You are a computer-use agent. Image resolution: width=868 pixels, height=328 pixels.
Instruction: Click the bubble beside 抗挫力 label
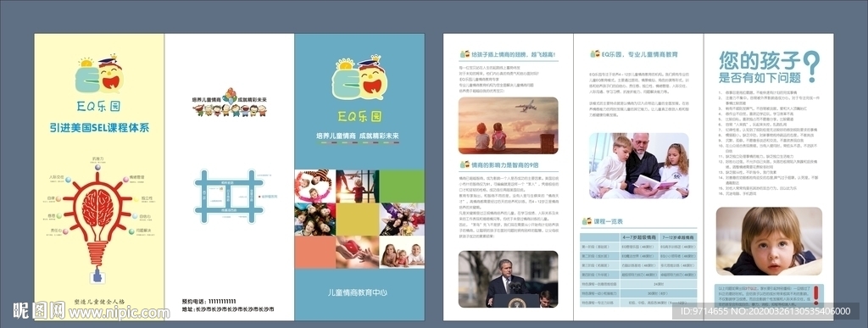(x=97, y=167)
